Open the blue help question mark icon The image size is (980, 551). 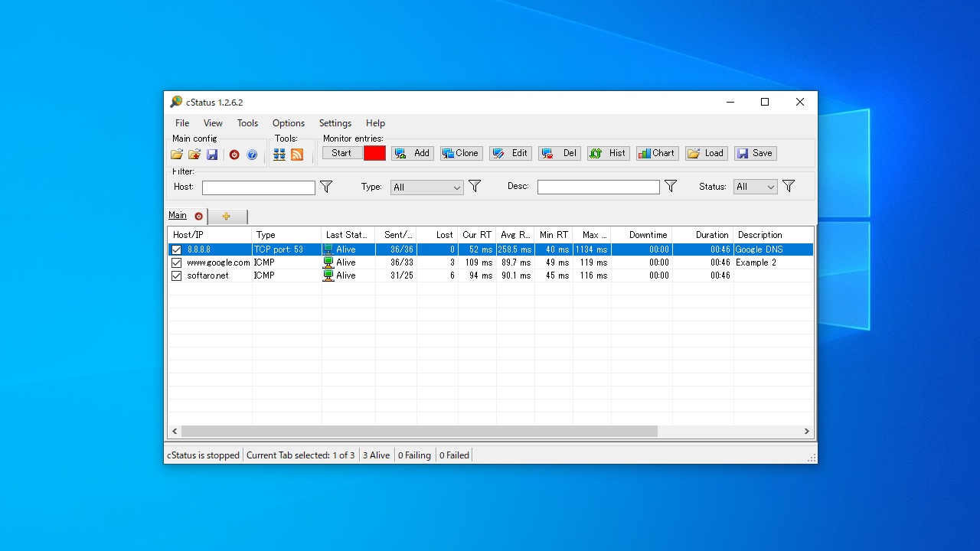click(252, 155)
